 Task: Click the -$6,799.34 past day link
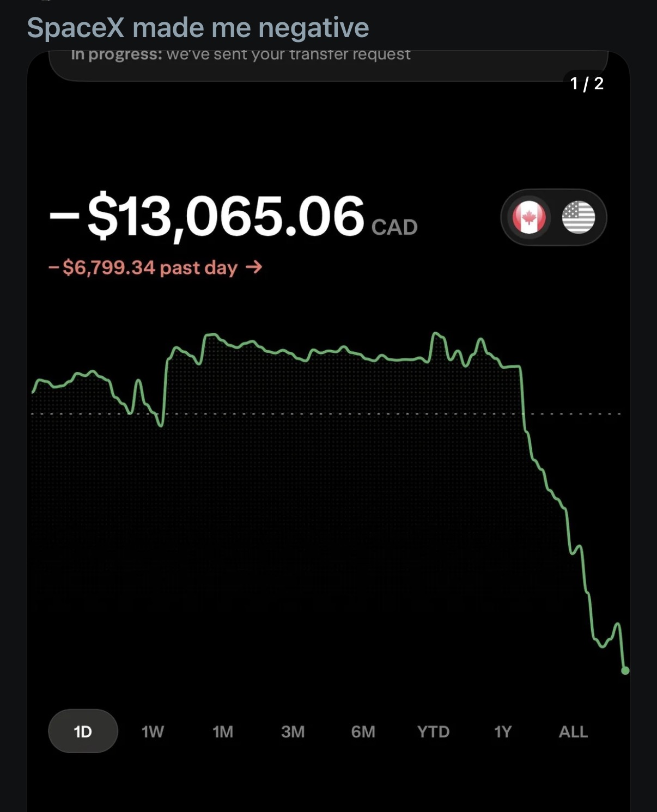(155, 267)
